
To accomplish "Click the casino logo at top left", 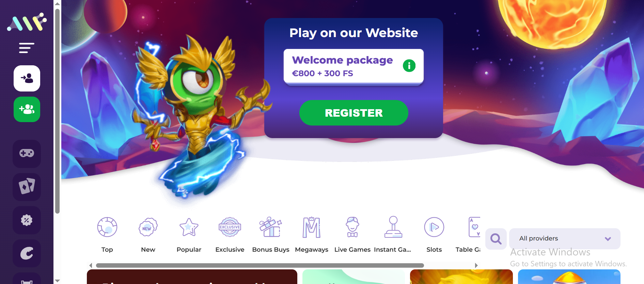I will click(x=27, y=22).
